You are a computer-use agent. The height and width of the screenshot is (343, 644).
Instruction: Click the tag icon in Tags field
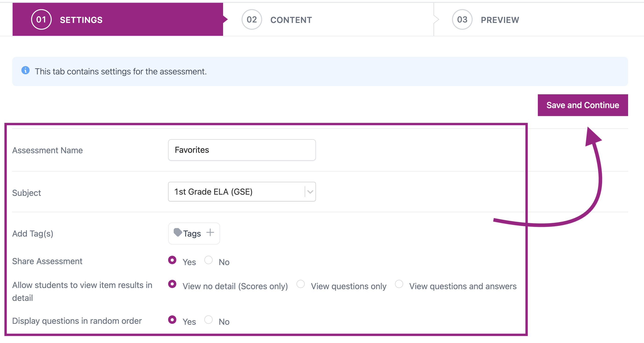click(178, 232)
